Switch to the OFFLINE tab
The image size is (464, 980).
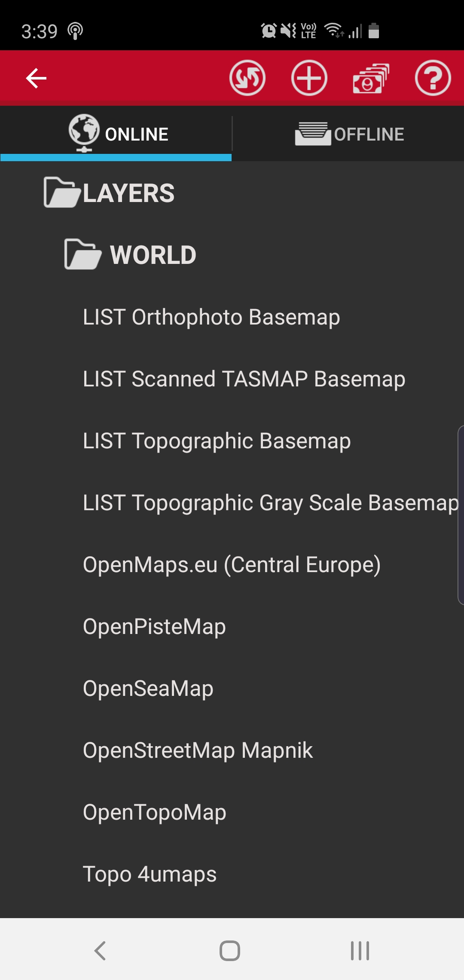point(348,134)
